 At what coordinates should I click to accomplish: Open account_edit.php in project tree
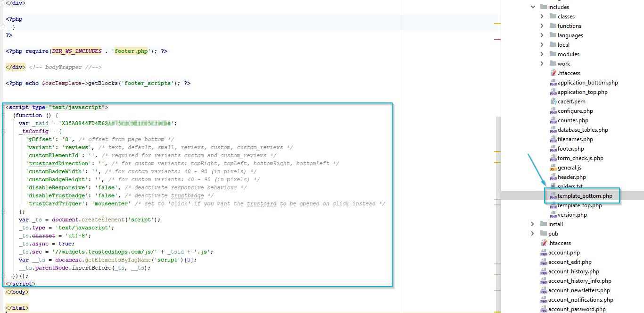(570, 262)
